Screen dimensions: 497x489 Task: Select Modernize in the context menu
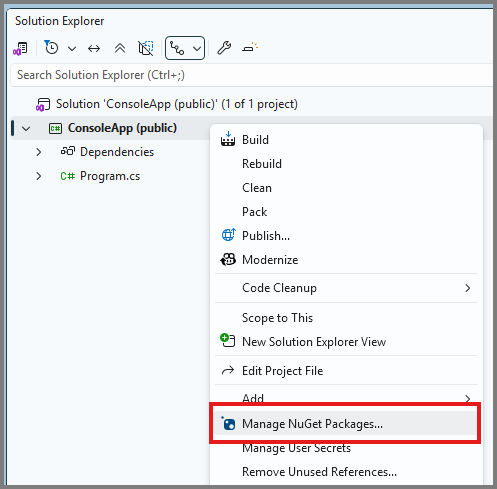(x=346, y=260)
